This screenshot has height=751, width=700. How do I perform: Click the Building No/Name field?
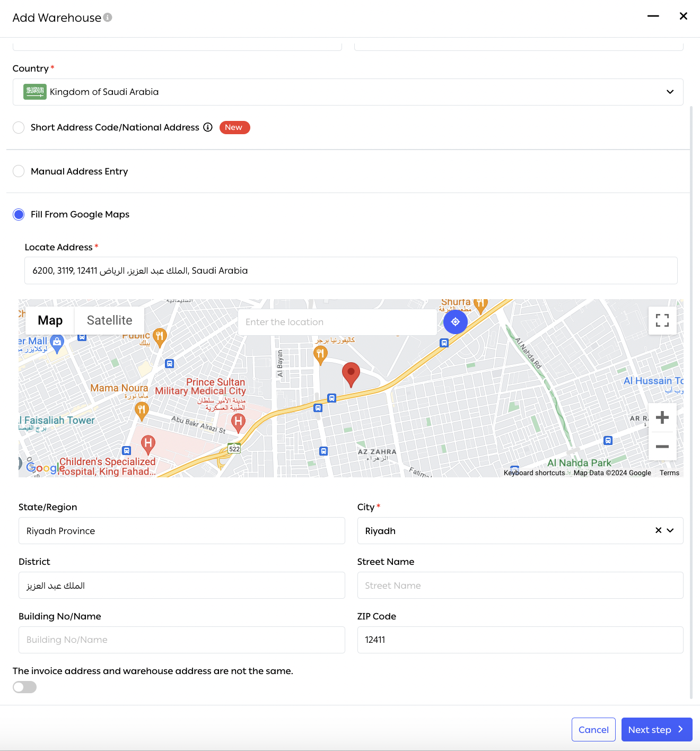pos(181,640)
